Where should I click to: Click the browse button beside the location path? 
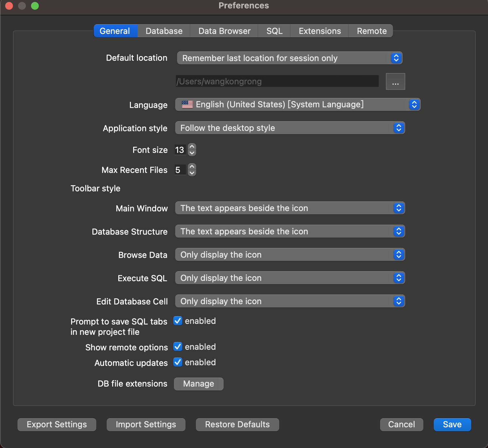[x=395, y=81]
